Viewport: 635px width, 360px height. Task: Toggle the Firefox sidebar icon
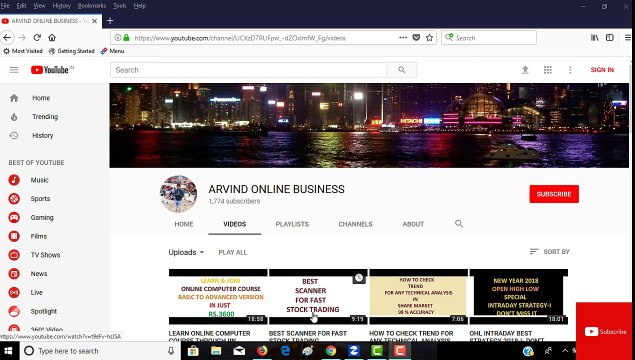click(609, 38)
